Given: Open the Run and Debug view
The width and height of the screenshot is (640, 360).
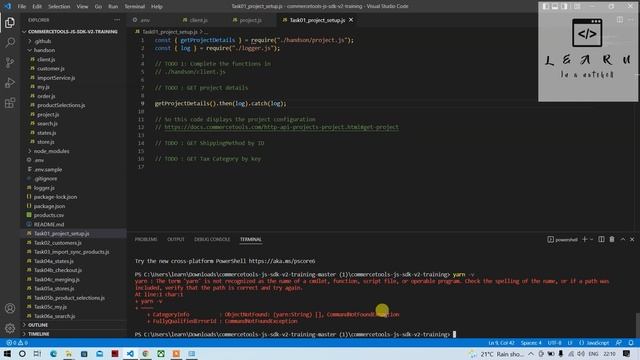Looking at the screenshot, I should pyautogui.click(x=10, y=82).
